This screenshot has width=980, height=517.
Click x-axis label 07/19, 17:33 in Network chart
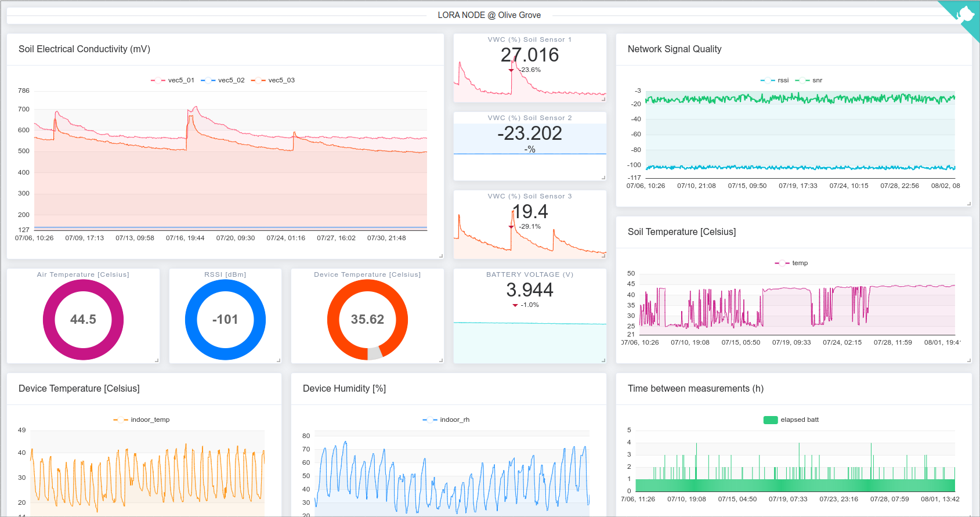pos(798,186)
